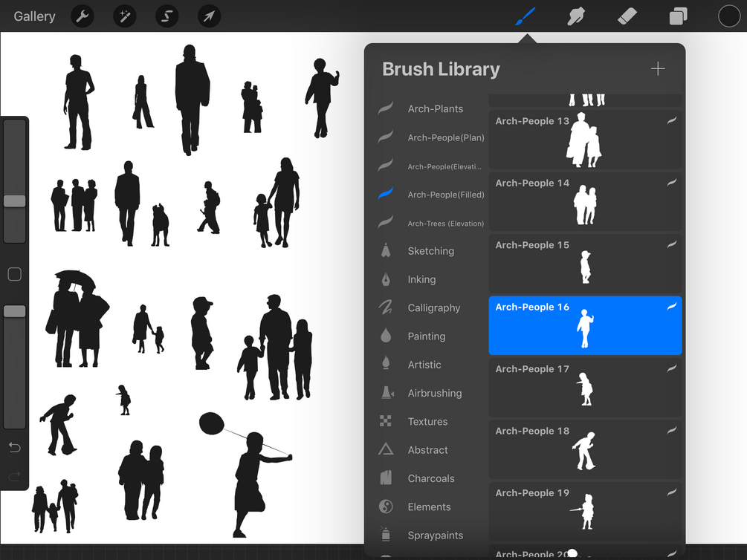The height and width of the screenshot is (560, 747).
Task: Choose the Arch-People 18 brush
Action: [x=585, y=449]
